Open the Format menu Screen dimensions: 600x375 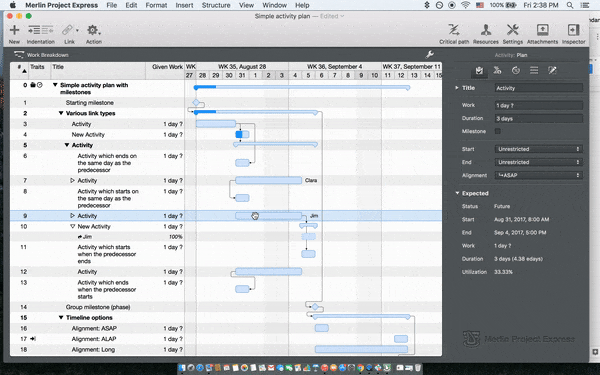click(156, 5)
